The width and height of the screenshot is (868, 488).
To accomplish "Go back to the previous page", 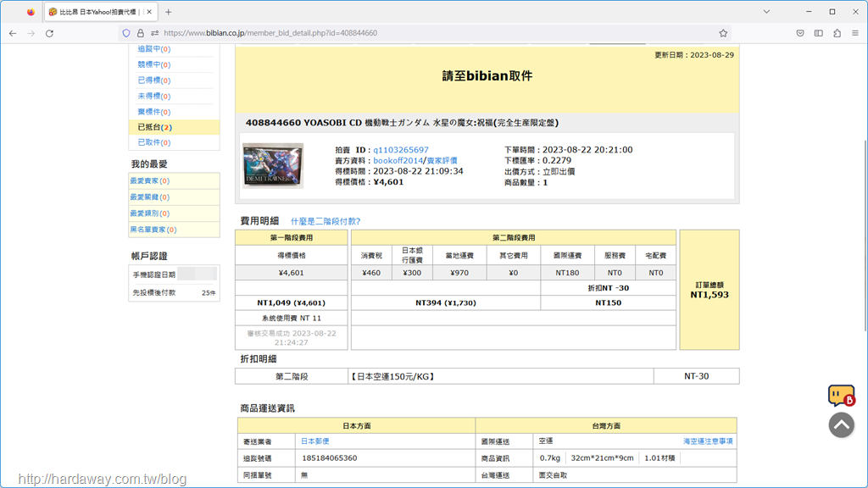I will (13, 33).
